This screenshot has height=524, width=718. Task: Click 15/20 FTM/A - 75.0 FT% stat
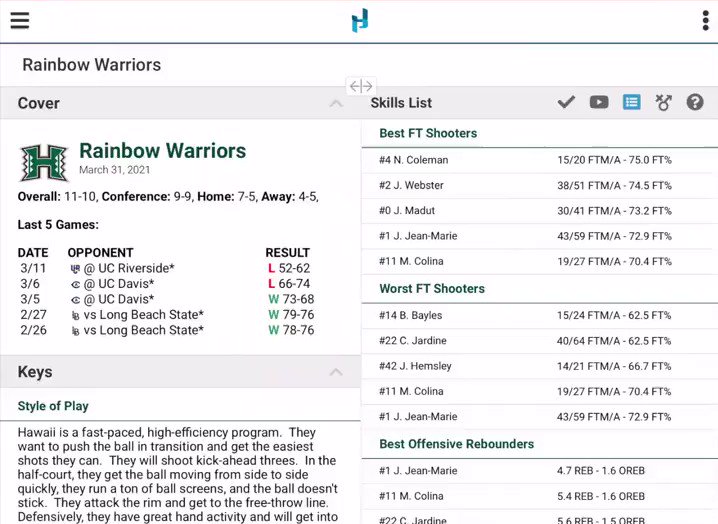click(x=614, y=160)
